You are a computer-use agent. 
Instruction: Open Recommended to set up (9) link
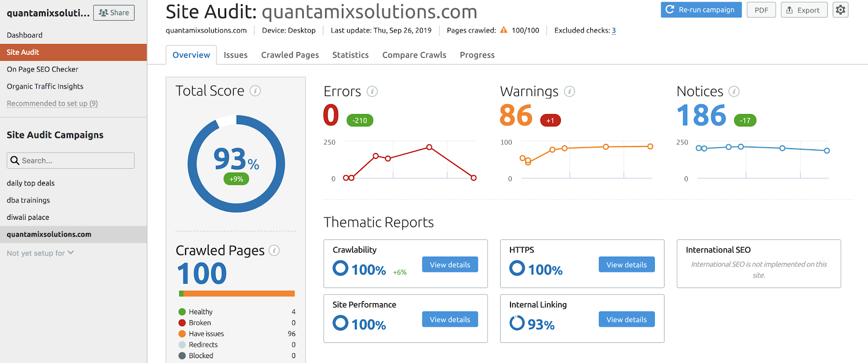coord(52,103)
